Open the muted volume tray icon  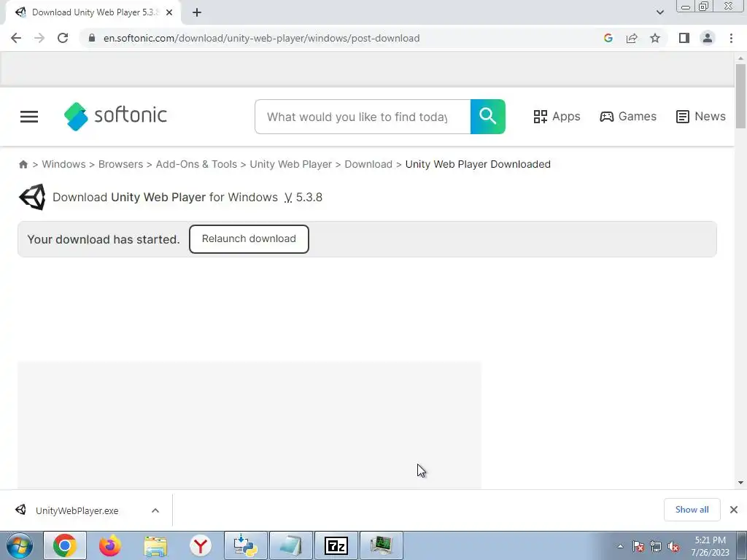(x=673, y=546)
